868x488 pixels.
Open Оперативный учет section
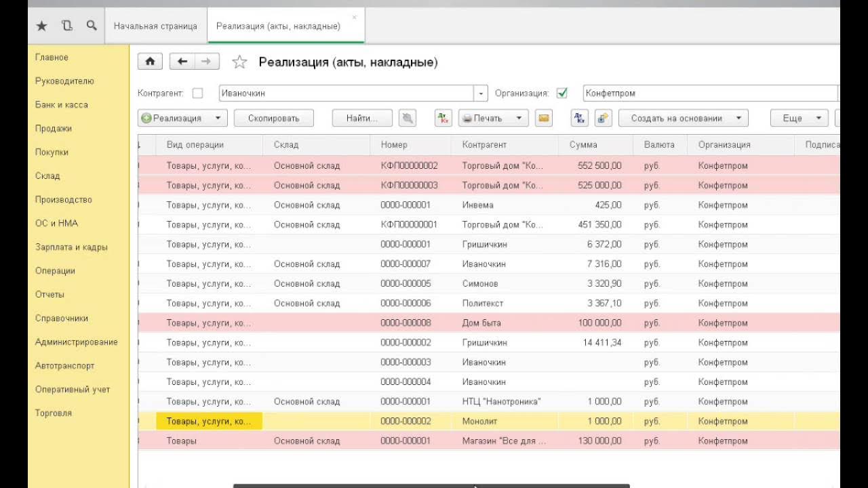coord(72,390)
